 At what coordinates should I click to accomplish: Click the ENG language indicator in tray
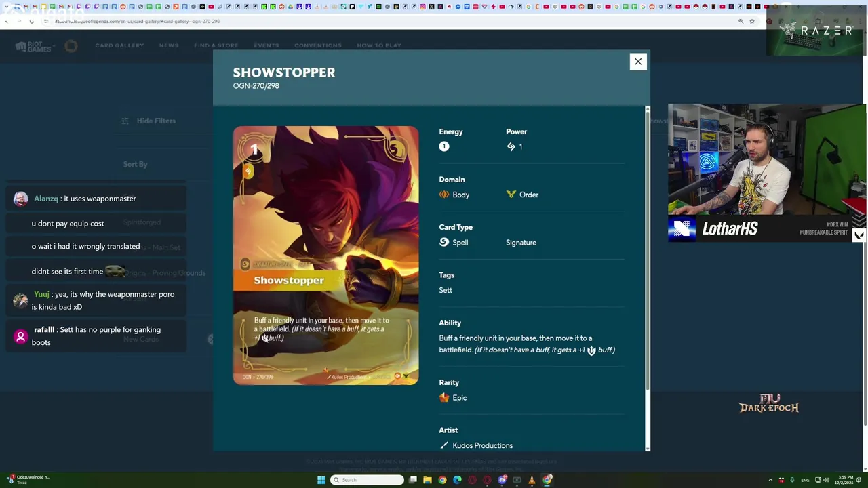[x=805, y=480]
